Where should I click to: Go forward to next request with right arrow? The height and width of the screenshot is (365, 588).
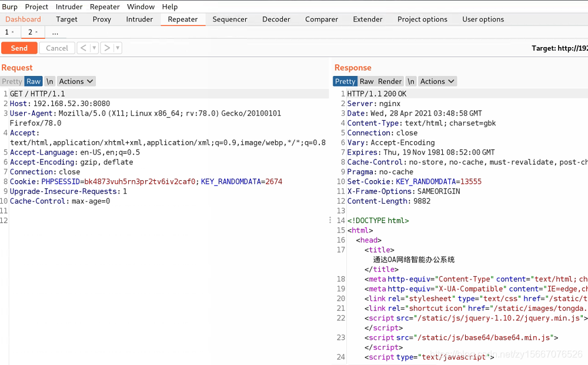[107, 48]
